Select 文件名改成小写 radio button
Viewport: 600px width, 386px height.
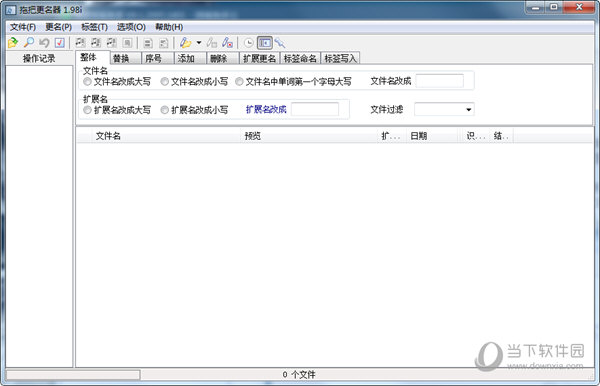[165, 81]
